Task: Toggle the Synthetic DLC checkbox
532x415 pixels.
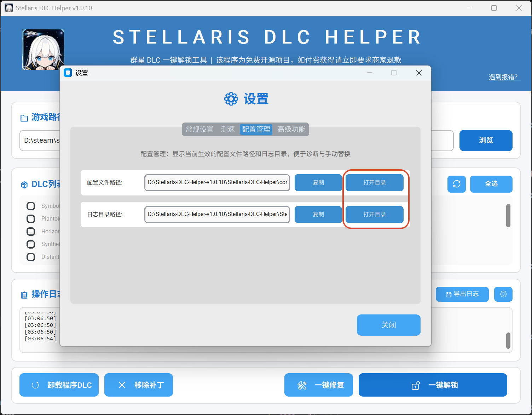Action: 31,244
